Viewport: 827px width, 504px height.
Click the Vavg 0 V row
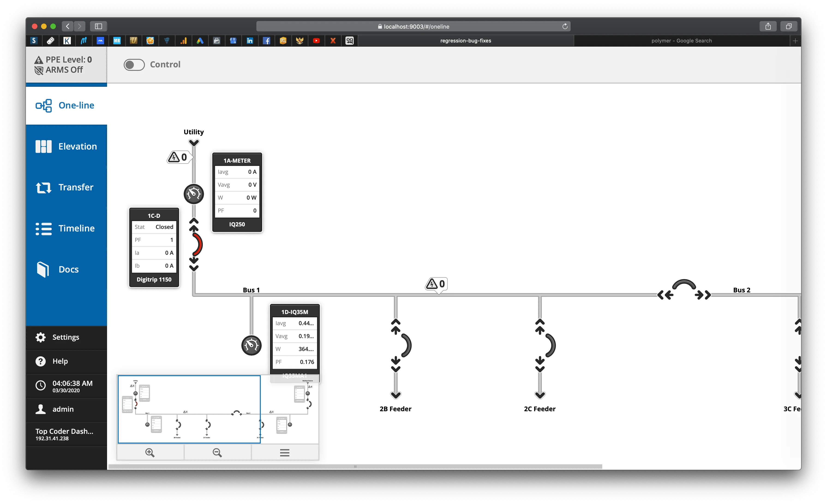(237, 185)
